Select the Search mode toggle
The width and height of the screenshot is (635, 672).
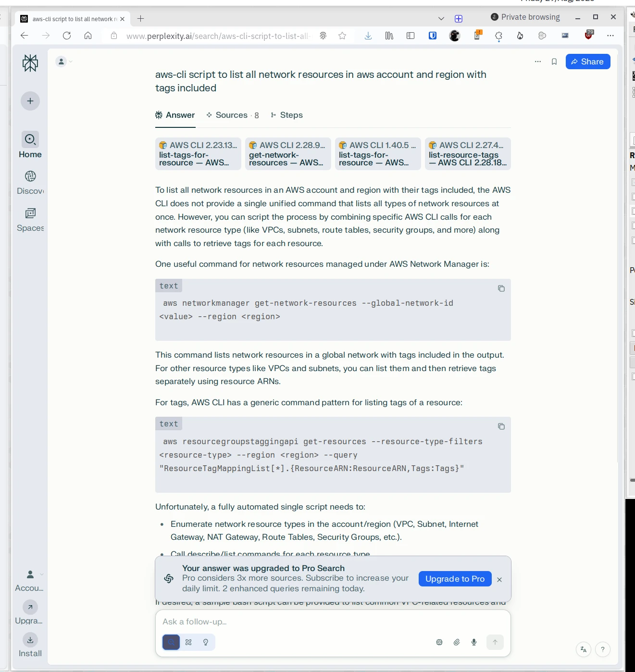pos(171,642)
